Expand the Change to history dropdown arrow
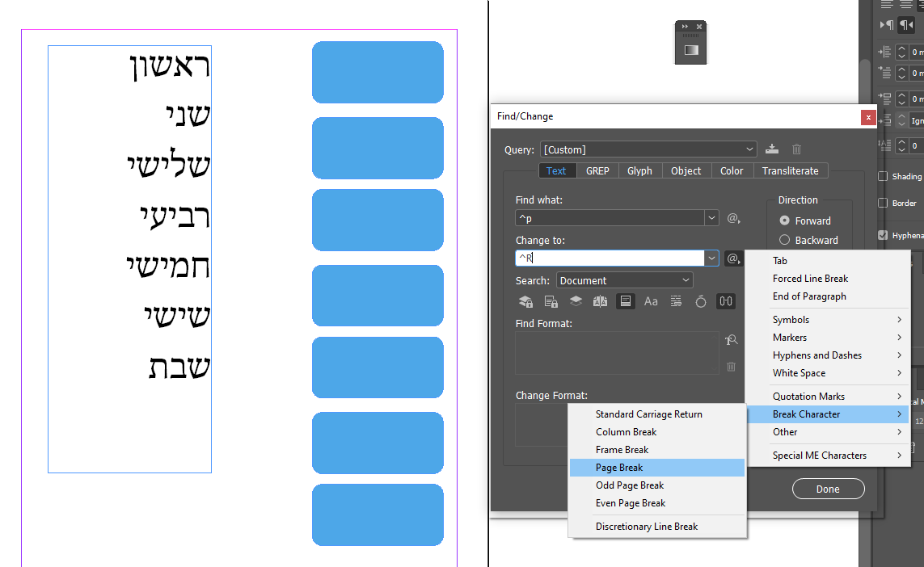 point(712,258)
